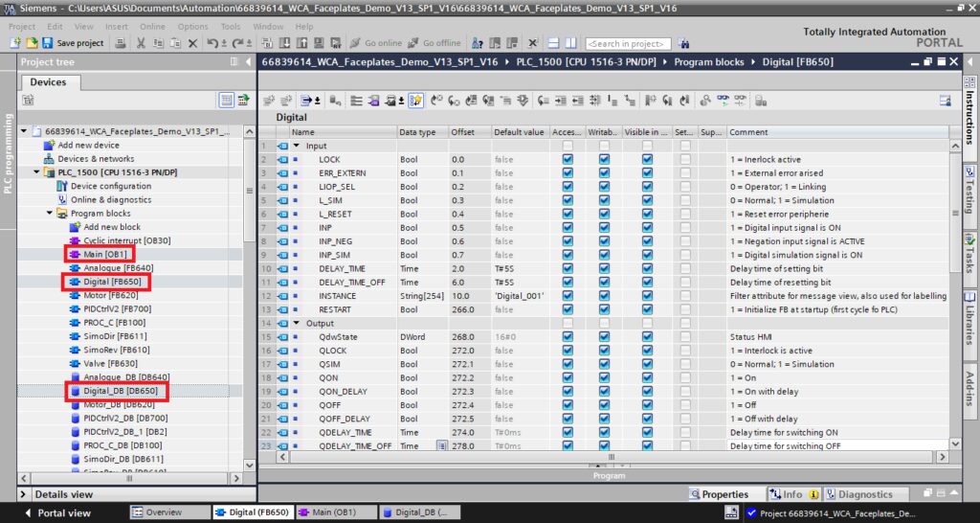Viewport: 980px width, 523px height.
Task: Switch to Main (OB1) editor tab
Action: click(x=337, y=512)
